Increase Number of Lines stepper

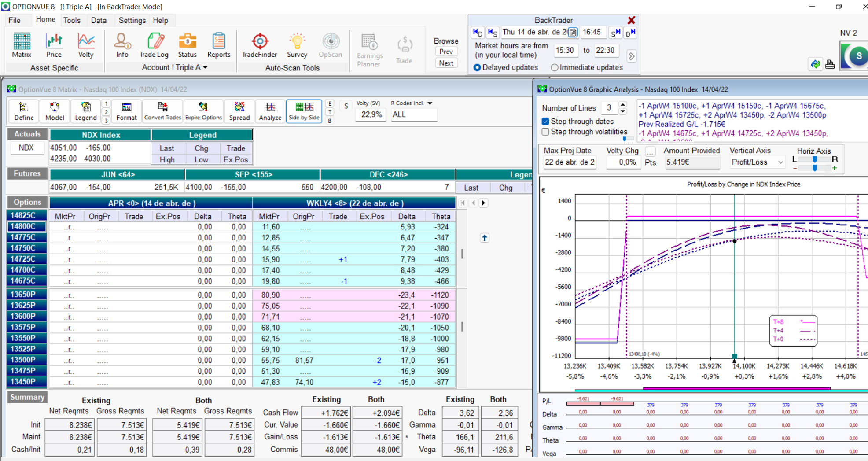click(x=623, y=105)
